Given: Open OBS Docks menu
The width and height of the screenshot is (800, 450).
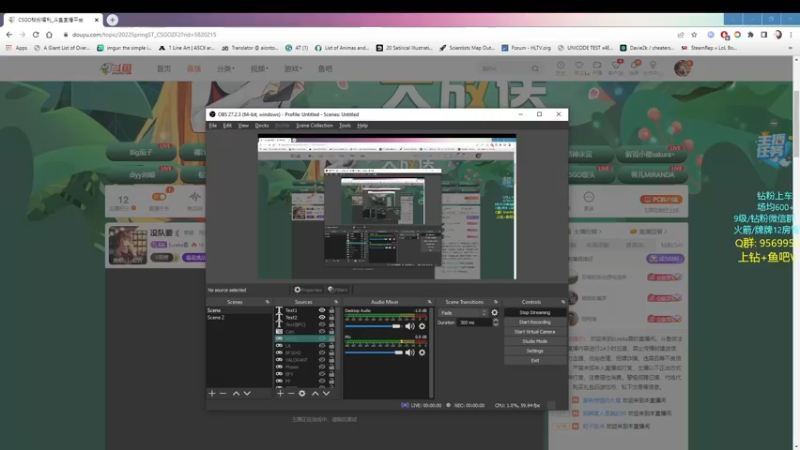Looking at the screenshot, I should [262, 126].
